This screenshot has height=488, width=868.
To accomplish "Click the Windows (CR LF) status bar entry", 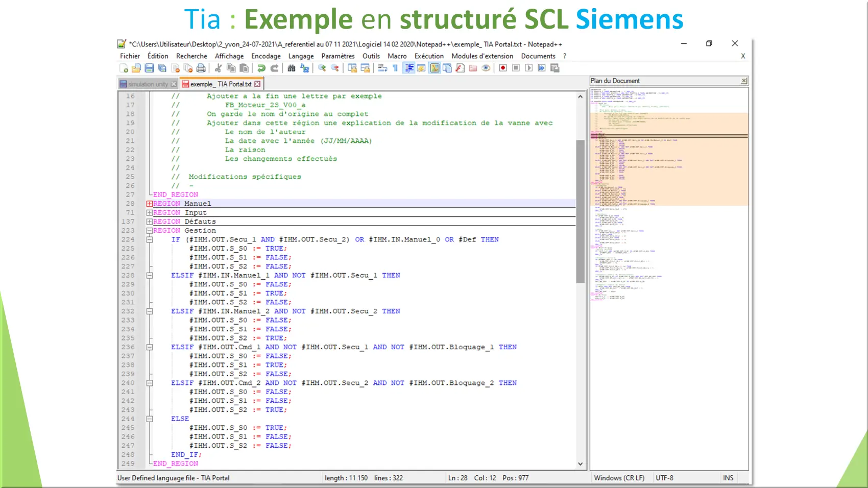I will [x=619, y=478].
